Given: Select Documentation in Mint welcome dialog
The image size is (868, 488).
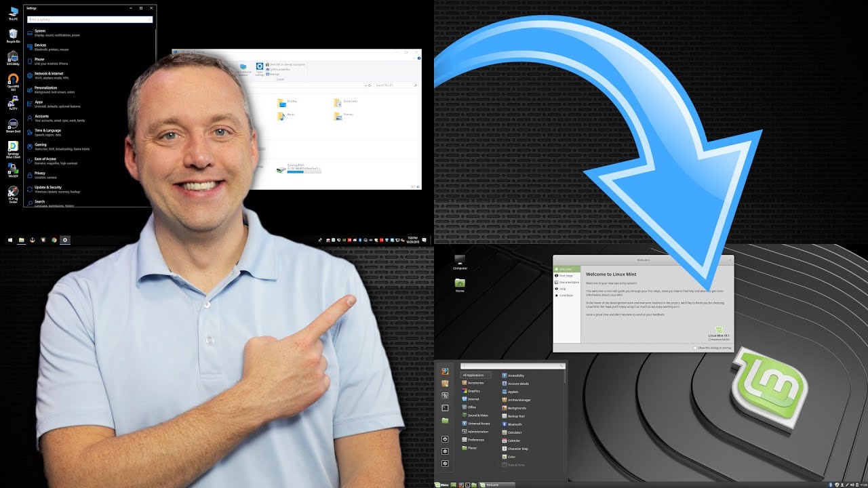Looking at the screenshot, I should 567,282.
